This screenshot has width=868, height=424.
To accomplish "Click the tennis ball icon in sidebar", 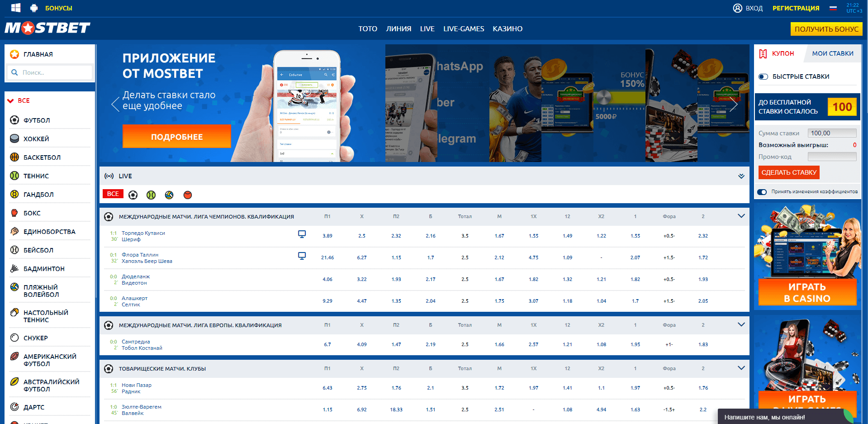I will [14, 176].
